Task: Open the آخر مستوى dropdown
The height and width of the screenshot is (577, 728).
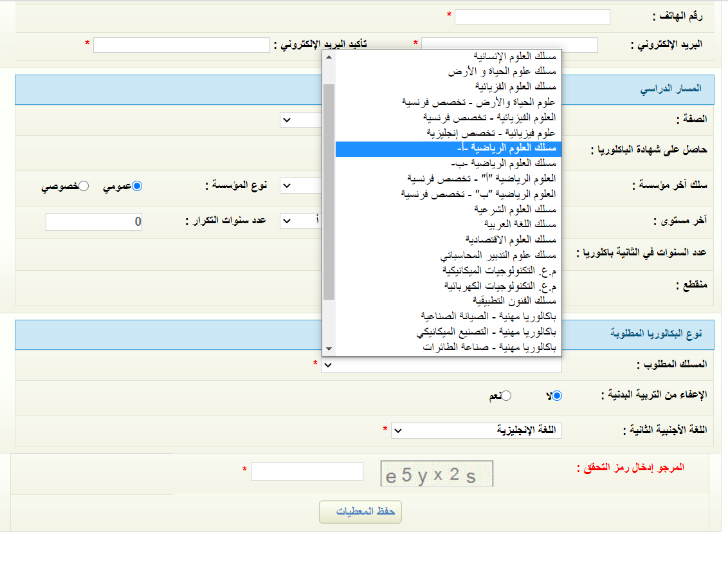Action: click(x=302, y=221)
